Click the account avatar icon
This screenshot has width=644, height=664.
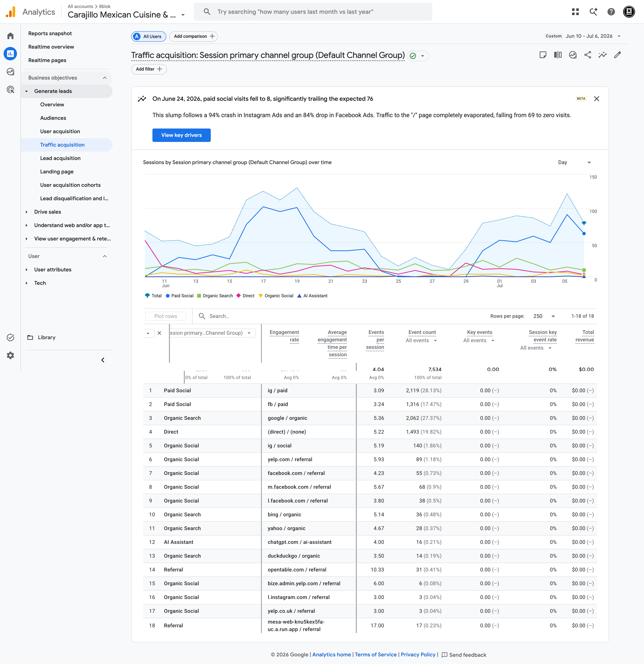(629, 12)
